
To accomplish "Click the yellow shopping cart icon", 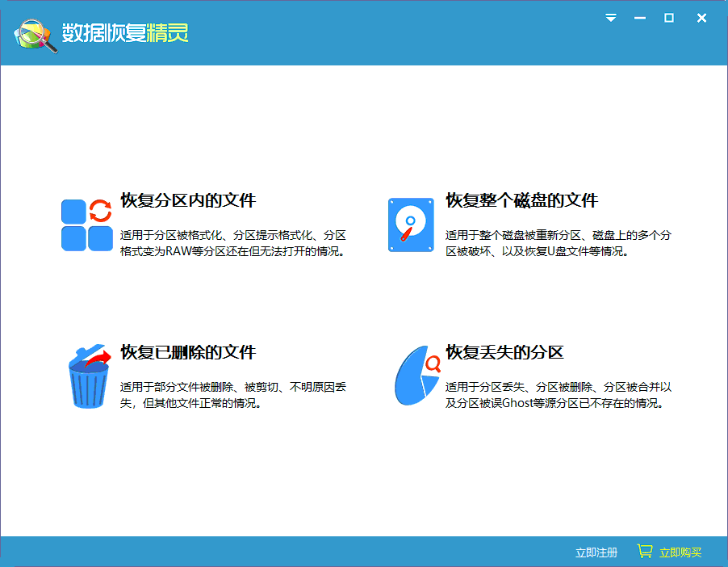I will [x=644, y=551].
